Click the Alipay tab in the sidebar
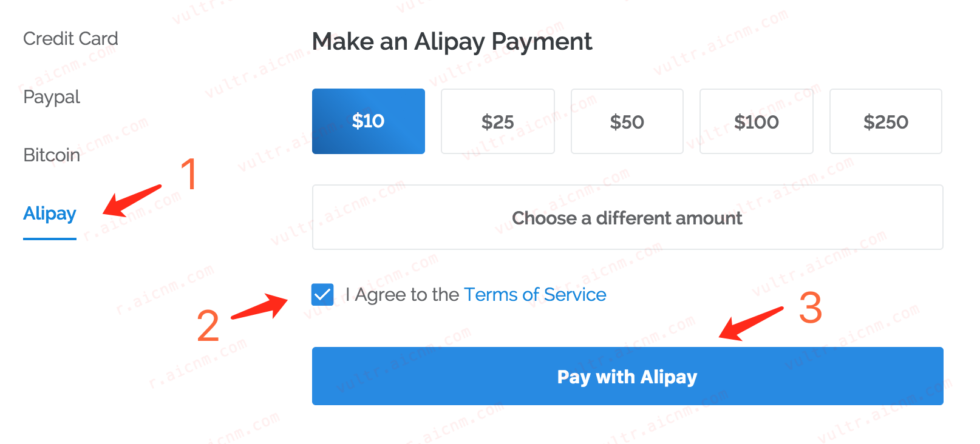Image resolution: width=980 pixels, height=444 pixels. pos(50,214)
